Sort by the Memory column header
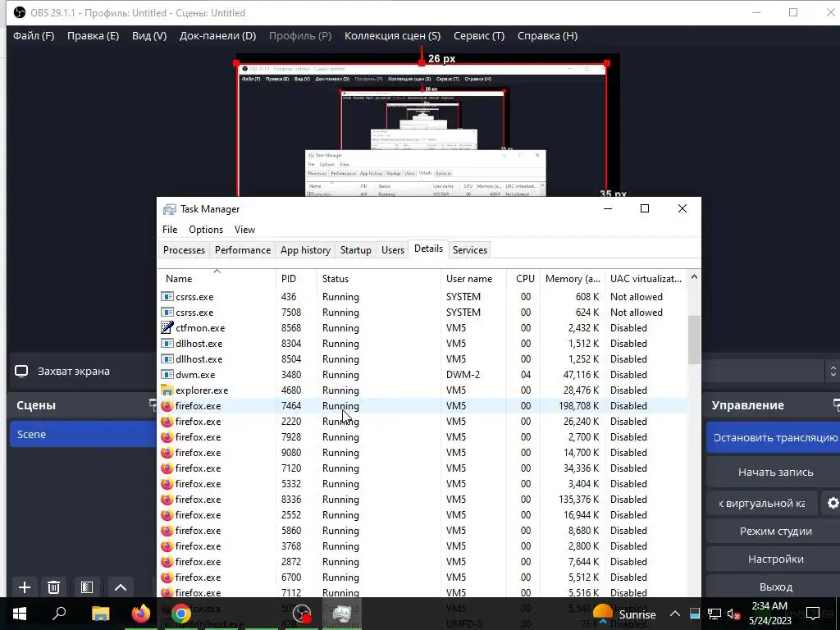 (572, 279)
